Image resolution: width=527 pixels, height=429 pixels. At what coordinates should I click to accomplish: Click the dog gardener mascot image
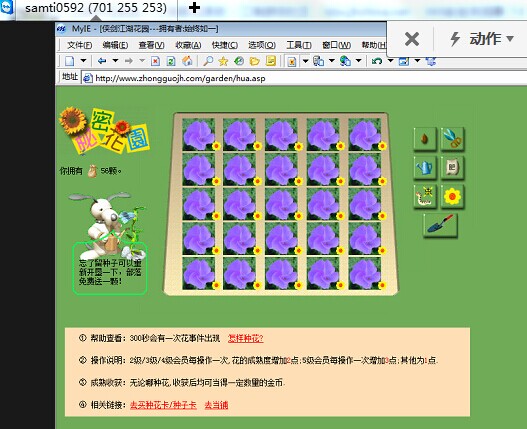pos(107,225)
